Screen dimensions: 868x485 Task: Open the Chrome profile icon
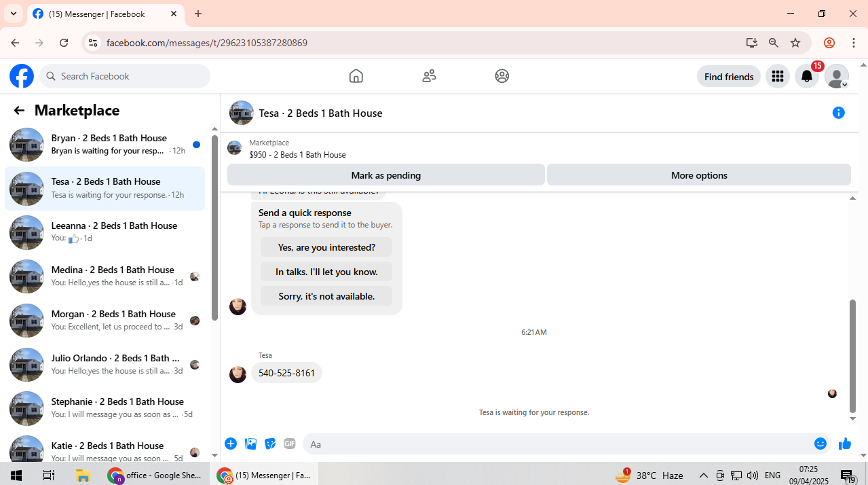tap(829, 43)
